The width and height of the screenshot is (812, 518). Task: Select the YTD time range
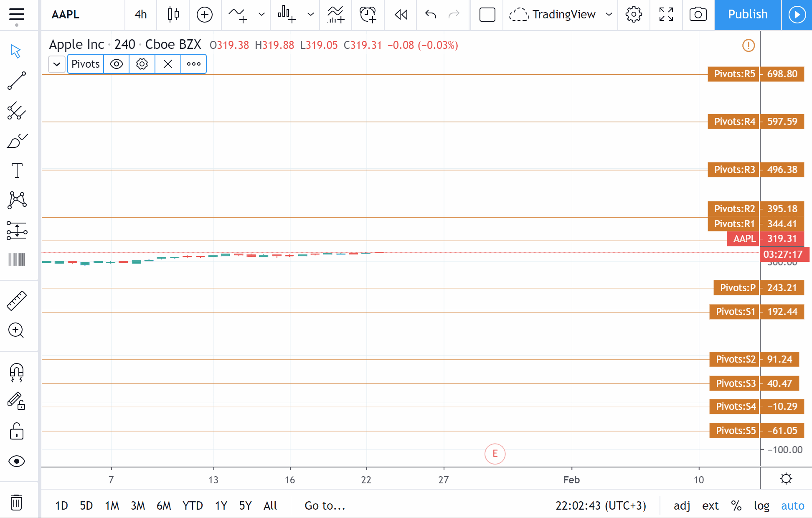(x=193, y=505)
